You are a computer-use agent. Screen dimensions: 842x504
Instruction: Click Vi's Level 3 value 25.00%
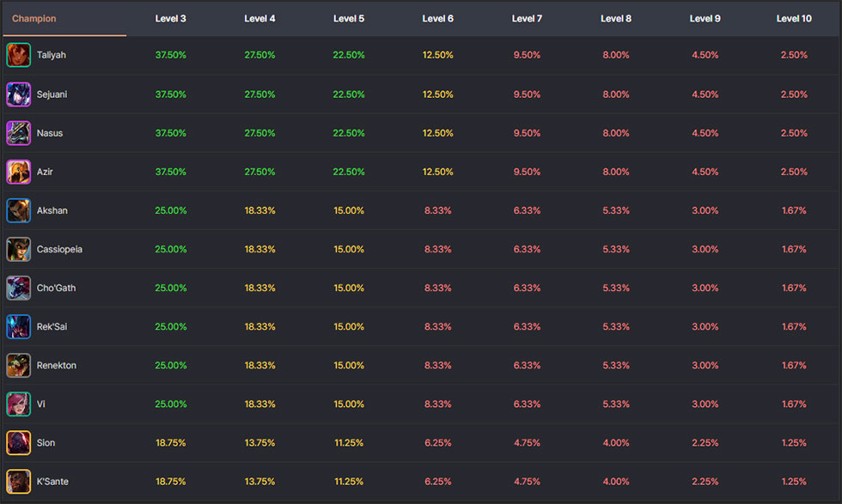171,404
